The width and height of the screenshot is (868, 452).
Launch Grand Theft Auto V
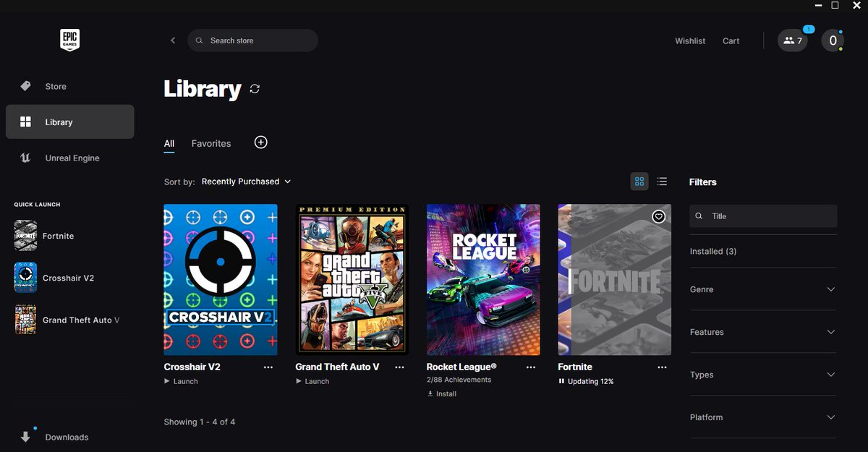click(x=312, y=381)
